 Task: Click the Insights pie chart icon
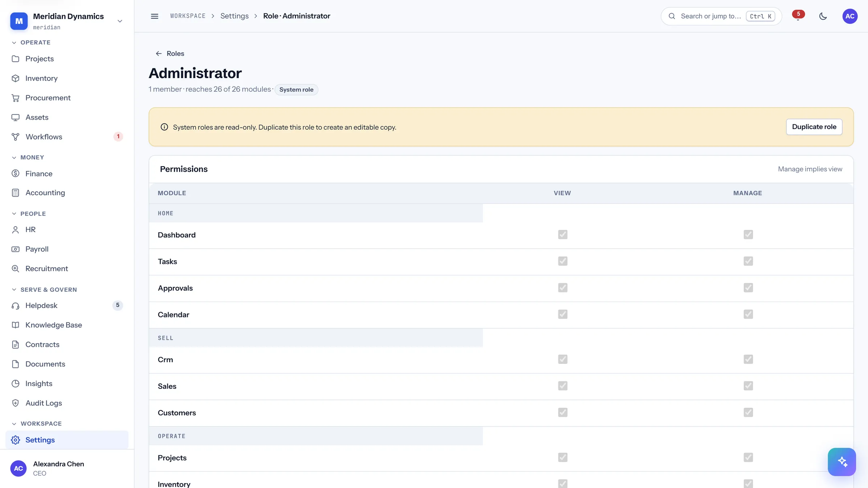(x=16, y=384)
